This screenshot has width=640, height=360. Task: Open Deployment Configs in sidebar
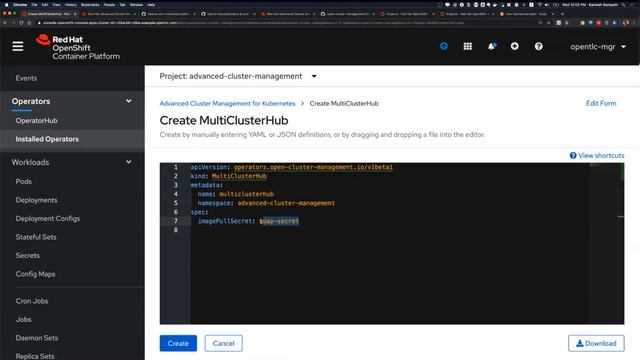(x=48, y=218)
